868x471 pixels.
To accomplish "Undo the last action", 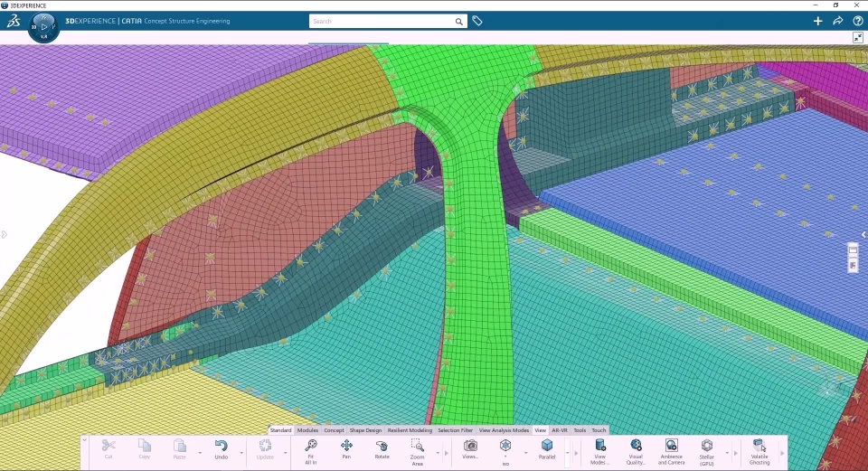I will (x=221, y=446).
